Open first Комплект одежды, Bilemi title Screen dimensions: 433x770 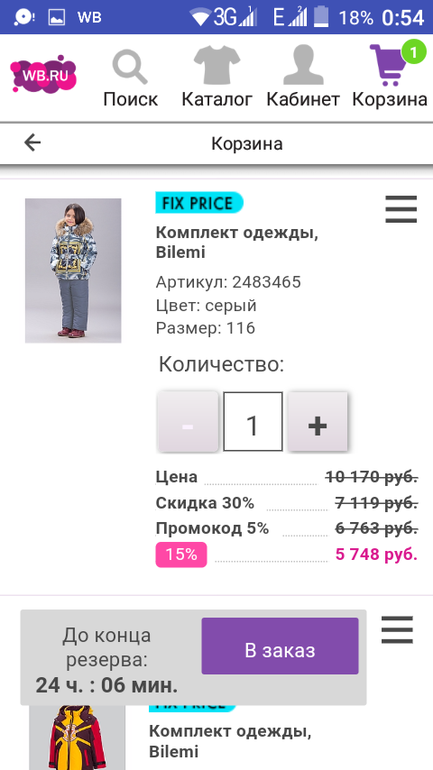(x=238, y=243)
